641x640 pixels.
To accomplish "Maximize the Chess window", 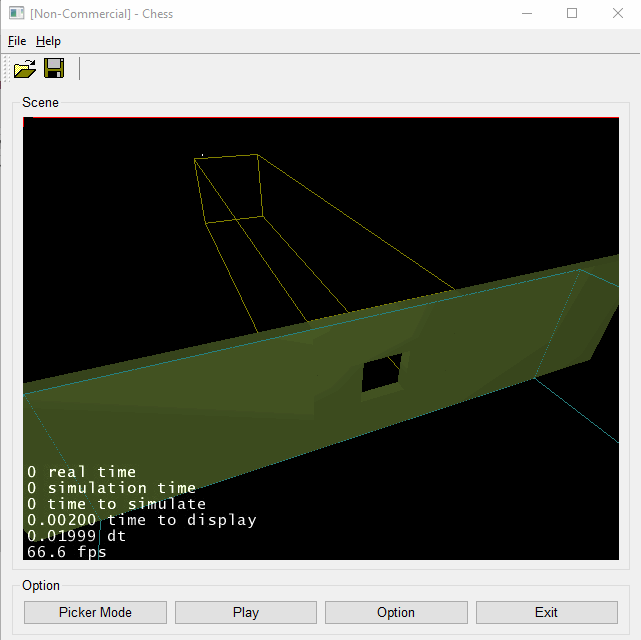I will 572,14.
